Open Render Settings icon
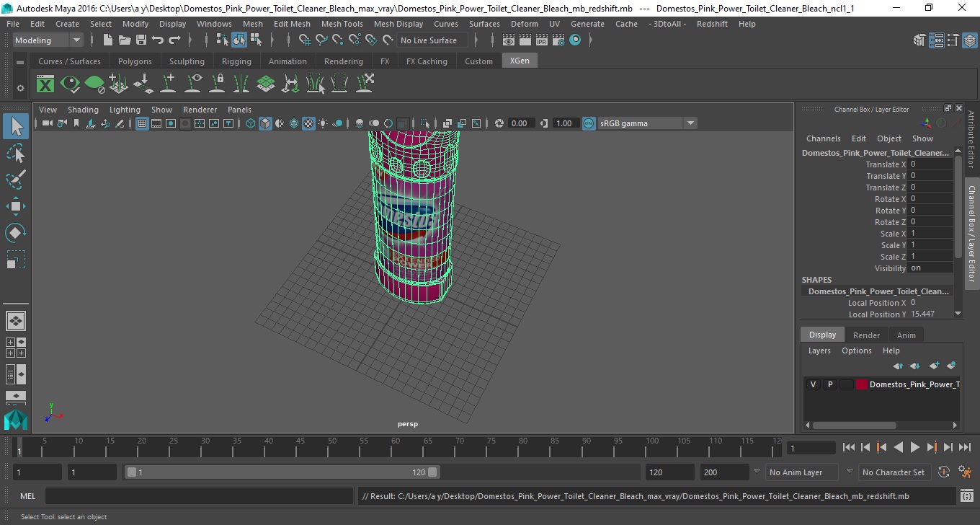980x525 pixels. [558, 40]
